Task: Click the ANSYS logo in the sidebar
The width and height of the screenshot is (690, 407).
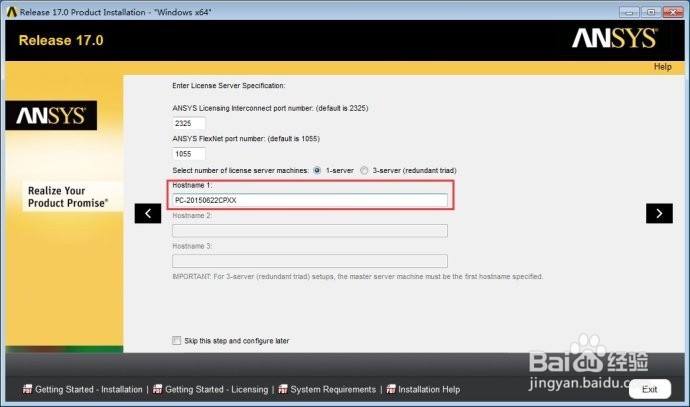Action: coord(51,116)
